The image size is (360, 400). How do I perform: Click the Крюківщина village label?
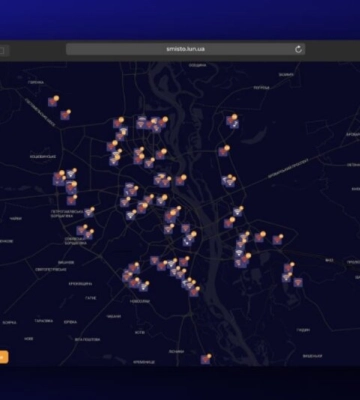(x=80, y=284)
